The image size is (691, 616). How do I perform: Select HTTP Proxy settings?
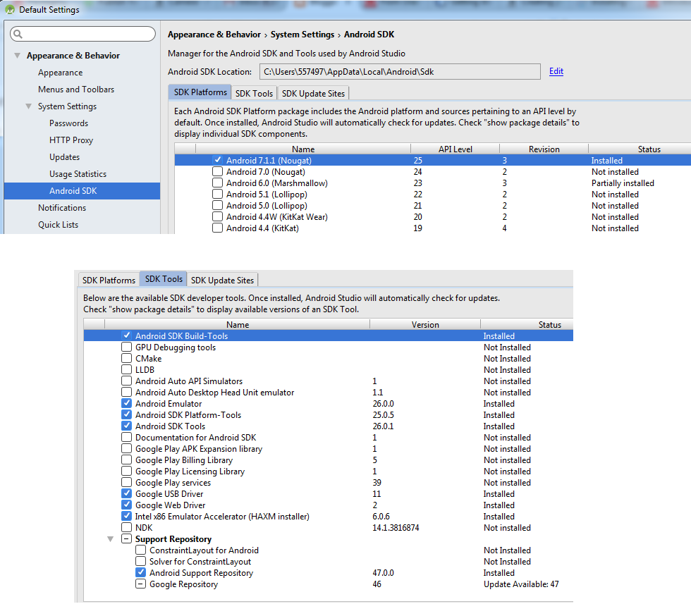[71, 140]
